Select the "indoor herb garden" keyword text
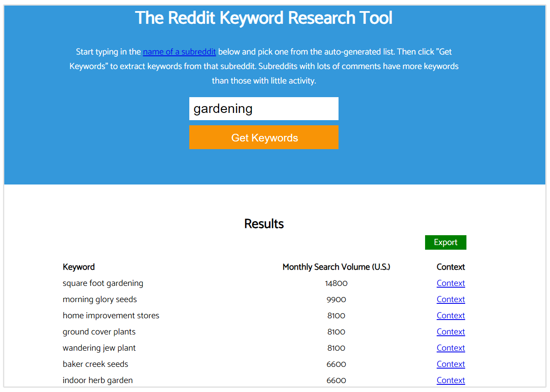Image resolution: width=550 pixels, height=392 pixels. pyautogui.click(x=98, y=380)
